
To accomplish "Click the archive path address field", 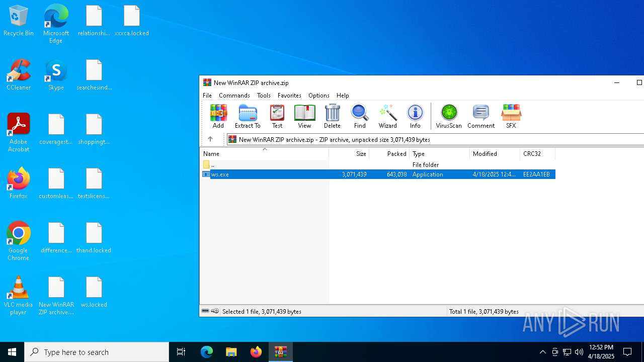I will tap(435, 139).
